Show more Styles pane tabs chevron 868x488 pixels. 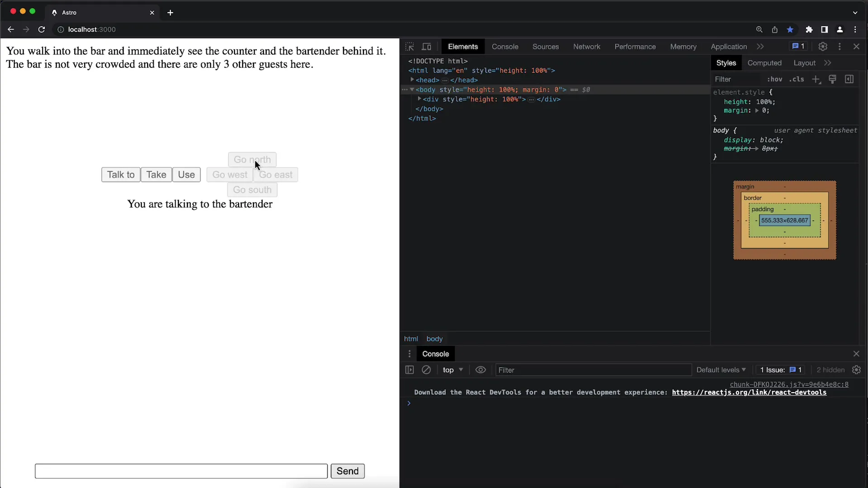[828, 63]
